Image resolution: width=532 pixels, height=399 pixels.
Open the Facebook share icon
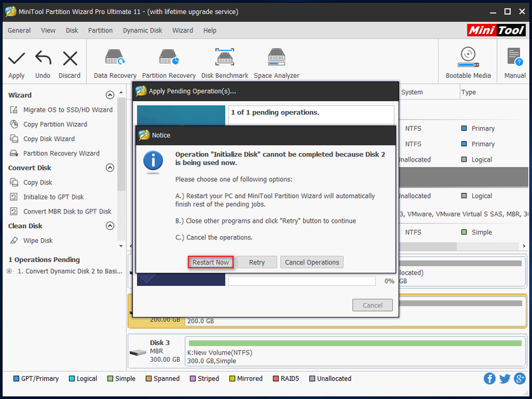tap(489, 378)
